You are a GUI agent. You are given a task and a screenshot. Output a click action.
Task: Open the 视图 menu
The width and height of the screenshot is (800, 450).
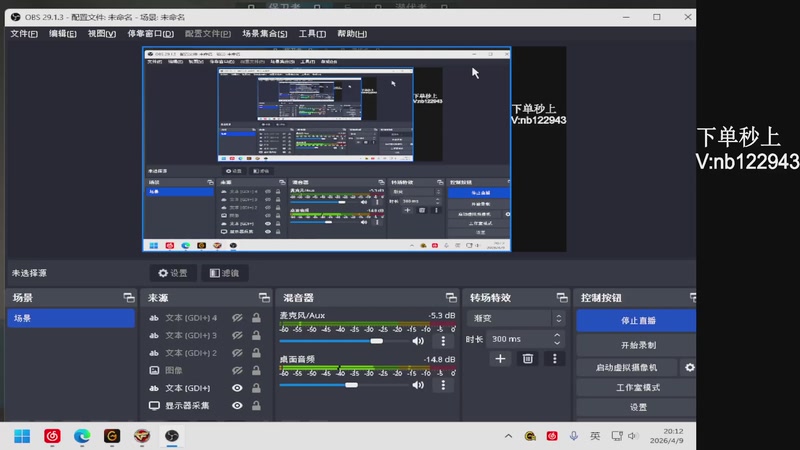102,34
